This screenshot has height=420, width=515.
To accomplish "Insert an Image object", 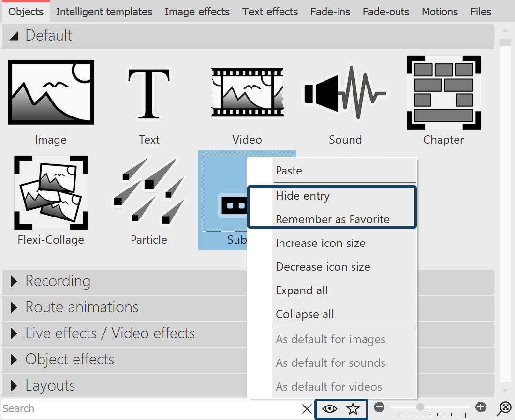I will coord(51,92).
